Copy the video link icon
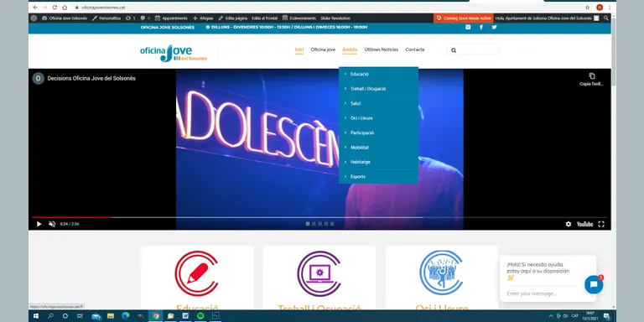Screen dimensions: 644x322 (x=592, y=76)
